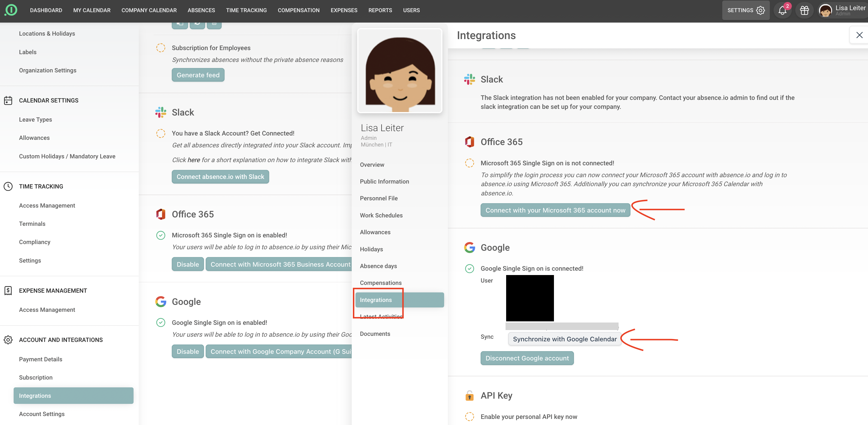
Task: Open Subscription in sidebar
Action: tap(36, 378)
